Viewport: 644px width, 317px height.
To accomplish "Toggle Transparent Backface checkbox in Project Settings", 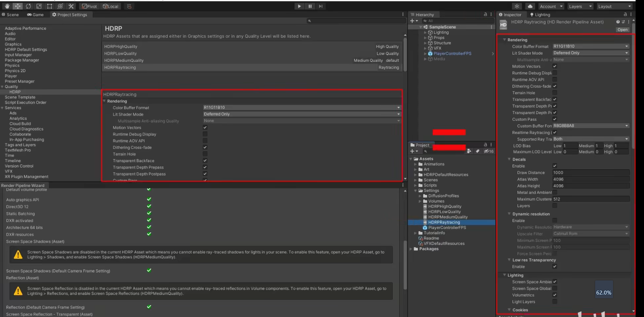I will pos(205,161).
